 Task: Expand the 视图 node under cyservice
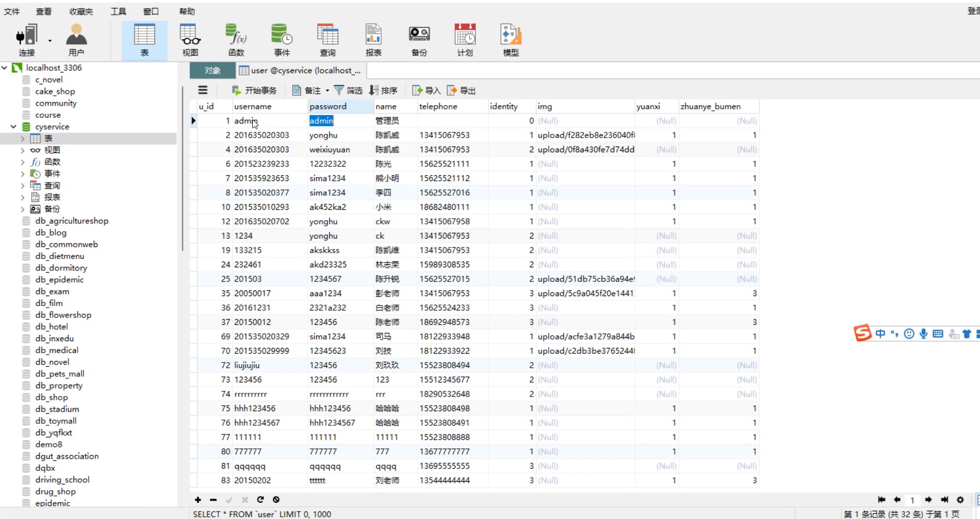(x=23, y=150)
